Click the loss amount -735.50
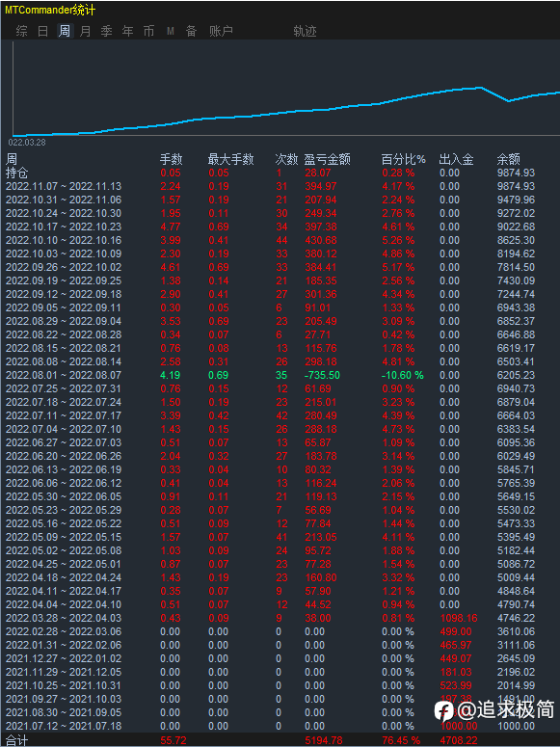560x747 pixels. [322, 375]
